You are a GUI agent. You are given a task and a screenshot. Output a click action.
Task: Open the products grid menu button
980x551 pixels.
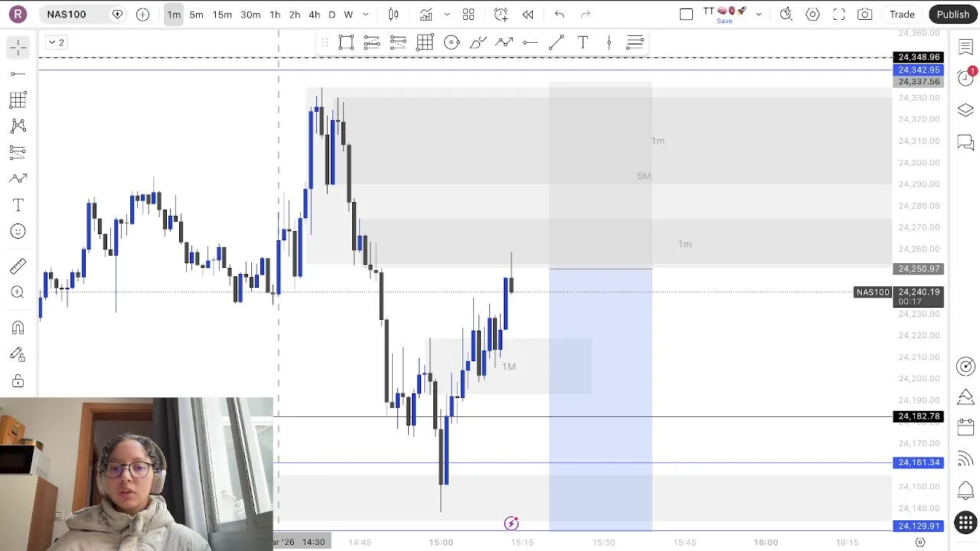tap(965, 523)
